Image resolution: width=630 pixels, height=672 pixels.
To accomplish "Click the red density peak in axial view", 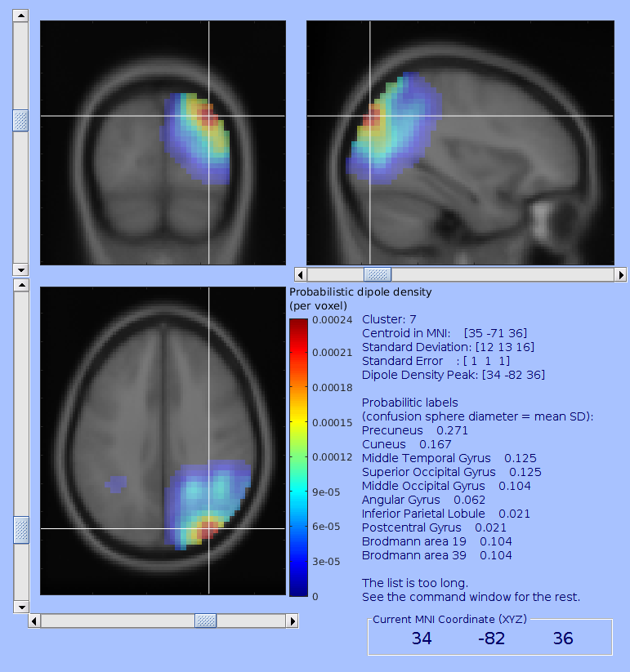I will (x=207, y=530).
